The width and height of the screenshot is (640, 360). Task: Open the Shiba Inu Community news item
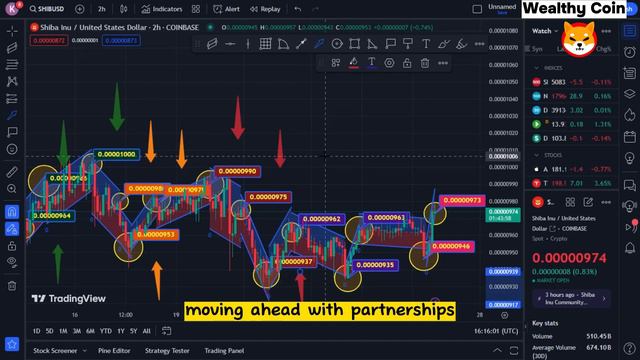coord(571,298)
